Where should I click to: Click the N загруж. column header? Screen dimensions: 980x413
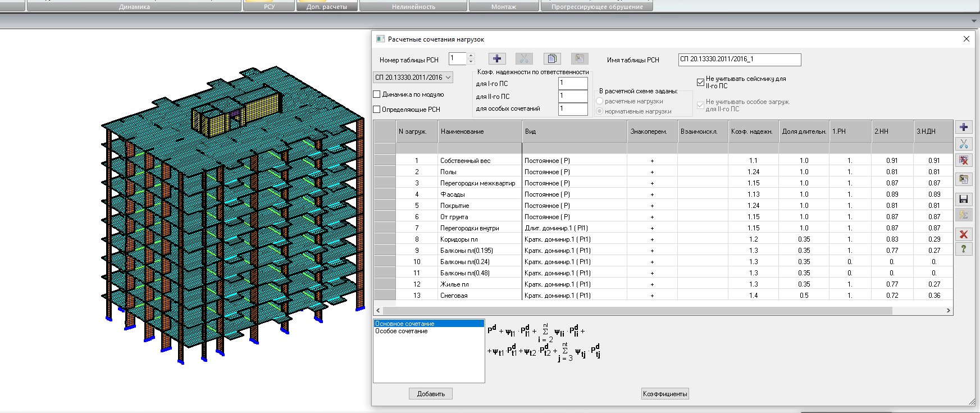click(417, 131)
